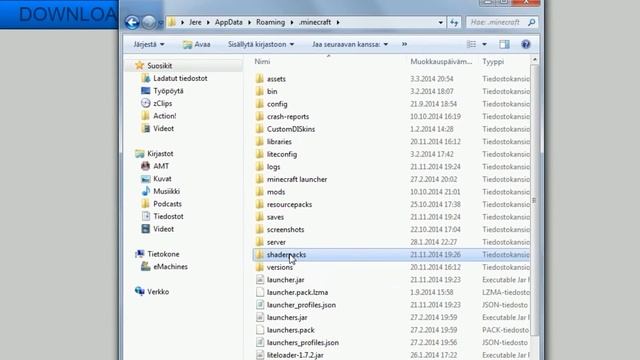Expand breadcrumb arrow after .minecraft
Screen dimensions: 640x360
[x=338, y=22]
